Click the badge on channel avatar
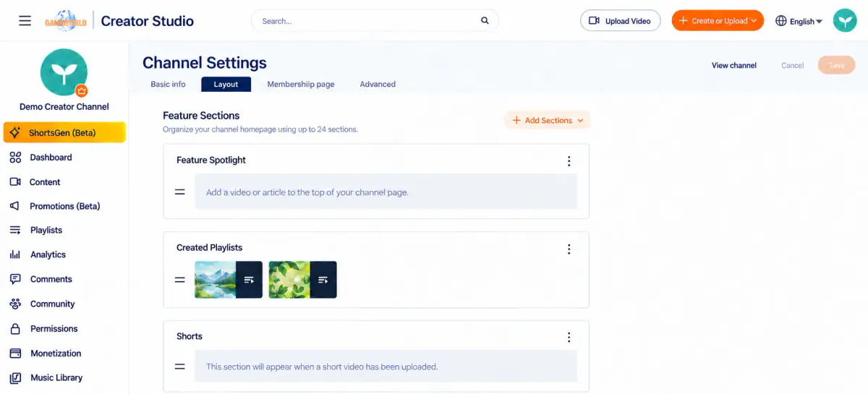 click(82, 90)
